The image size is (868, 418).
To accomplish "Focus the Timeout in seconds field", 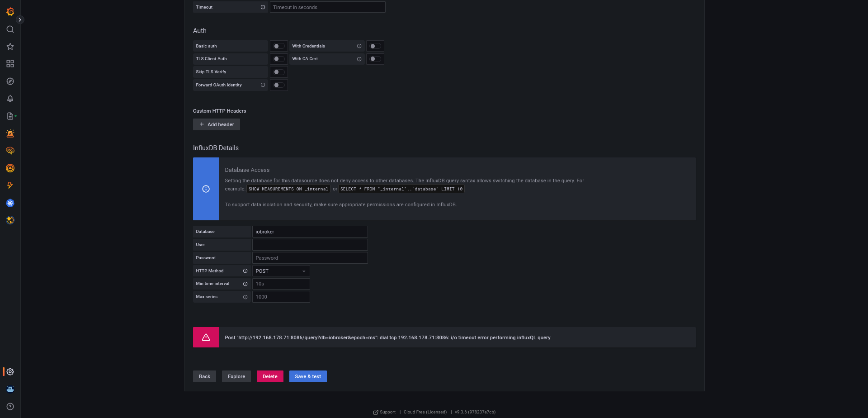I will coord(328,7).
